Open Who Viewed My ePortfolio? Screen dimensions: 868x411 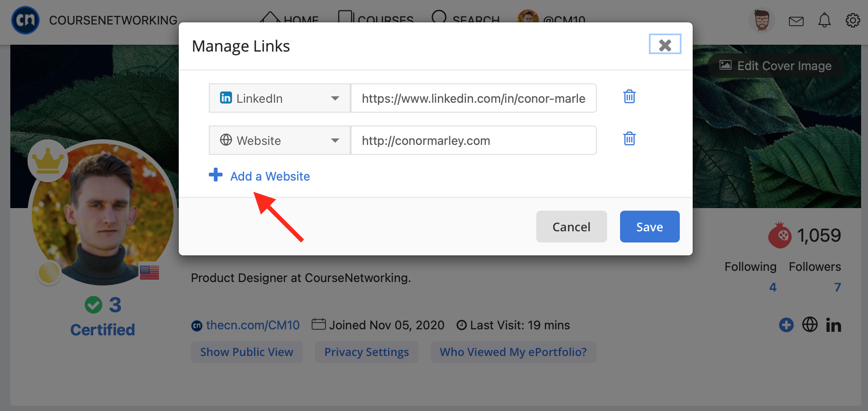pos(513,352)
